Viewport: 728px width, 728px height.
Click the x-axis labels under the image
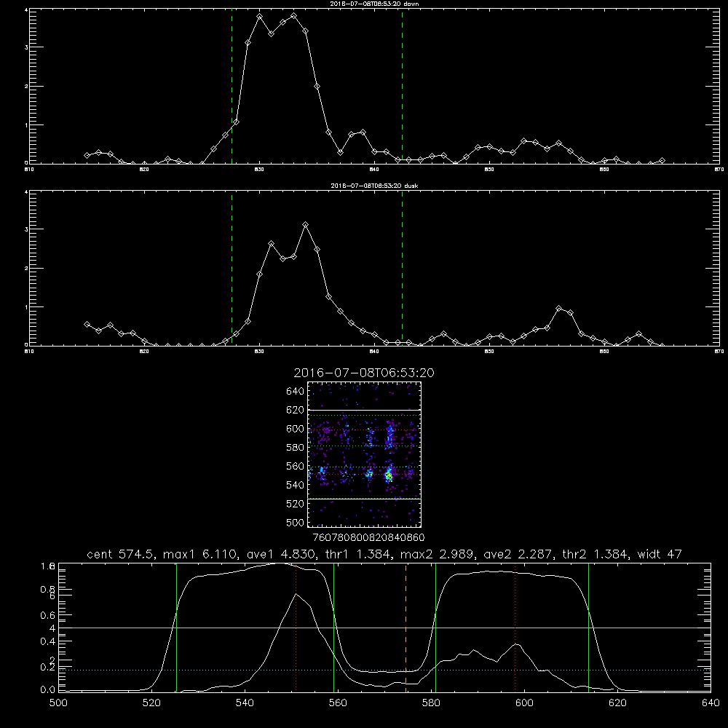click(x=368, y=537)
